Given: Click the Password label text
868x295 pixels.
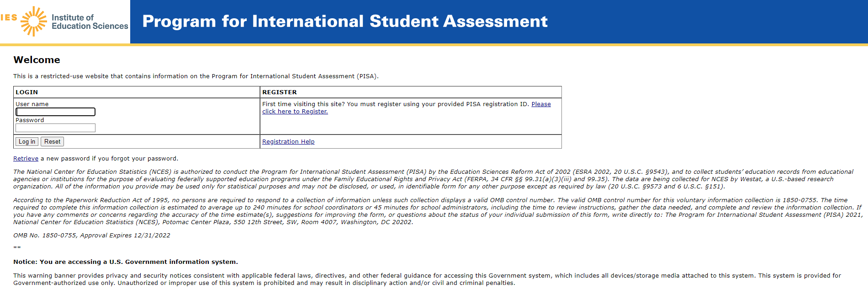Looking at the screenshot, I should click(x=30, y=120).
